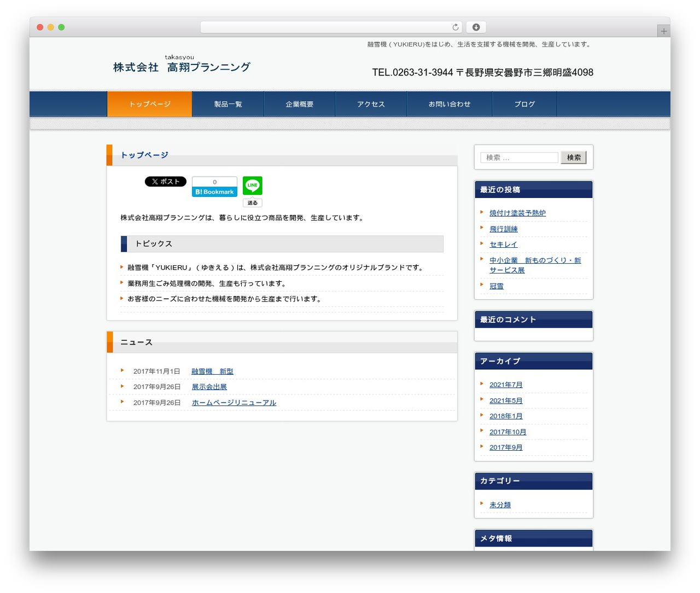
Task: Click the お客様のニーズ topic line
Action: [x=225, y=299]
